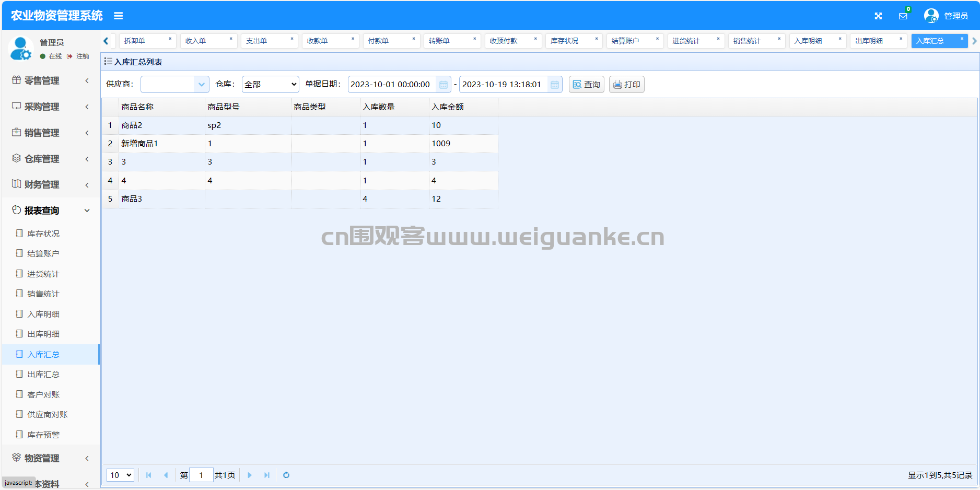Switch to the 库存状况 tab
The width and height of the screenshot is (980, 490).
(565, 41)
